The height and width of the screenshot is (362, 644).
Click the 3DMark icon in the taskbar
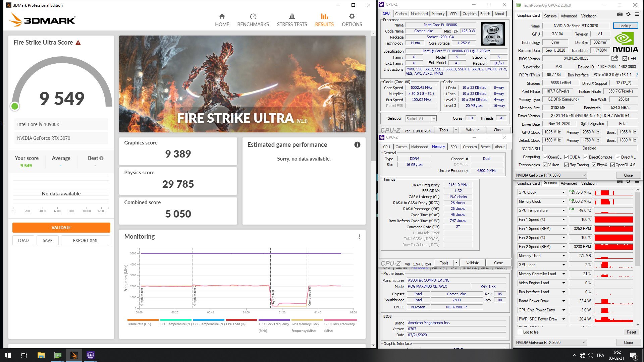click(x=74, y=355)
